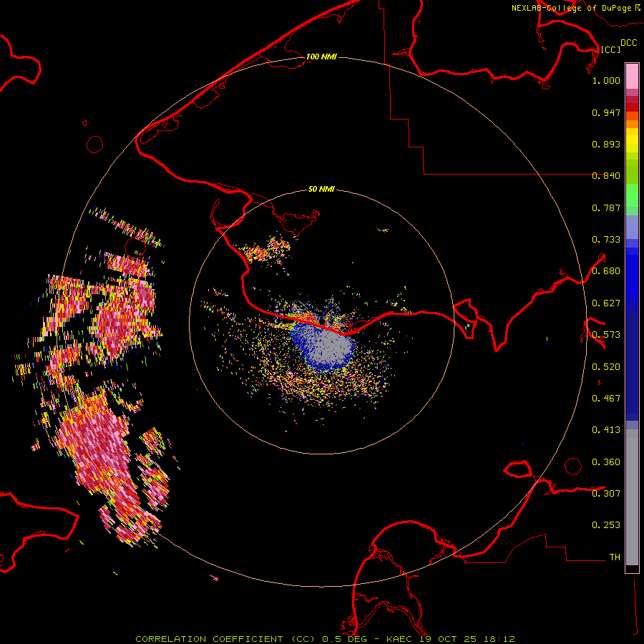The image size is (644, 644).
Task: Click the [CC] units label
Action: point(610,49)
